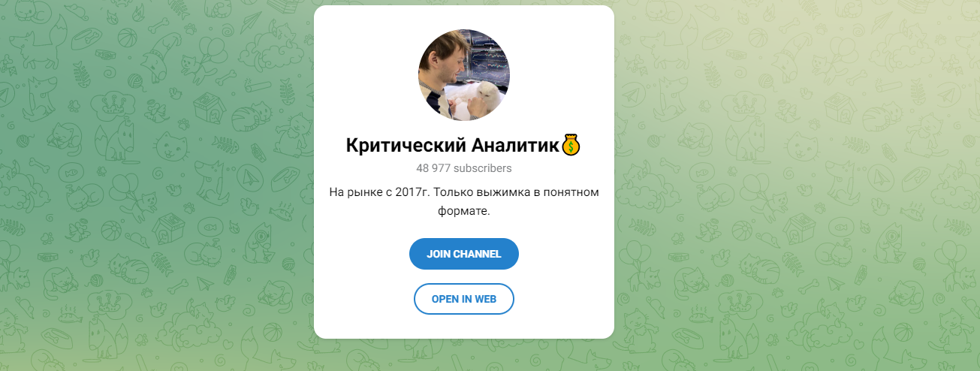Click the JOIN CHANNEL button
Screen dimensions: 980x371
(x=464, y=254)
